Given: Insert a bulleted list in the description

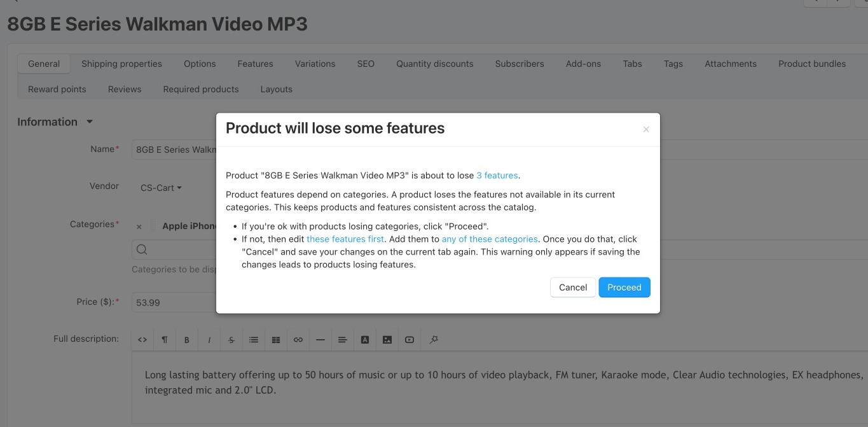Looking at the screenshot, I should pyautogui.click(x=253, y=339).
